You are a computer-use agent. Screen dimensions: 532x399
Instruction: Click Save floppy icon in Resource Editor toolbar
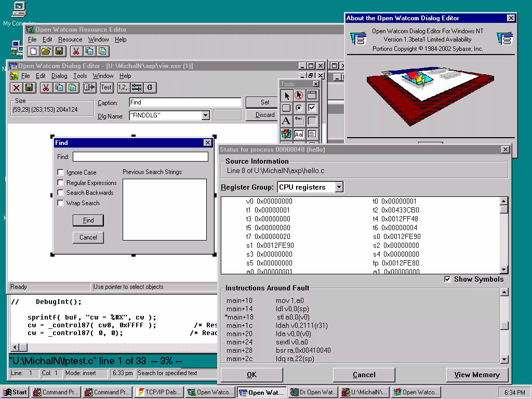pyautogui.click(x=59, y=51)
